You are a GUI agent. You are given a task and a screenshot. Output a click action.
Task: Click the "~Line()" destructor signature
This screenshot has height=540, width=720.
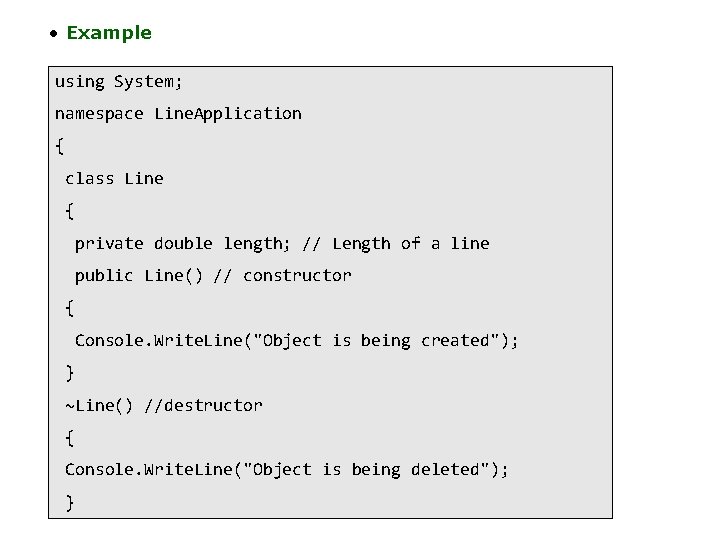pyautogui.click(x=100, y=405)
